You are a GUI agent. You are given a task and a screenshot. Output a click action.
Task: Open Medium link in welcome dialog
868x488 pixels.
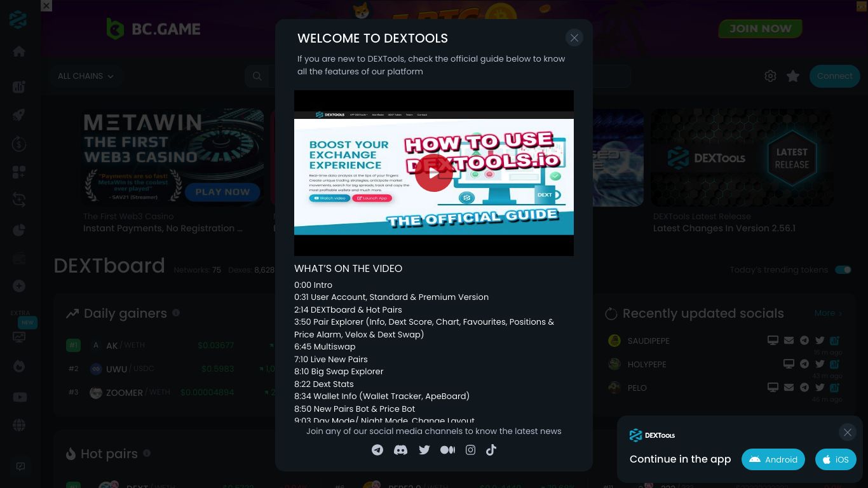tap(447, 450)
